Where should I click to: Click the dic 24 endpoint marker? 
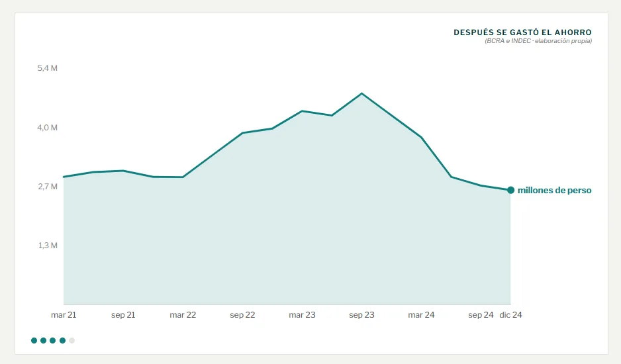tap(511, 190)
